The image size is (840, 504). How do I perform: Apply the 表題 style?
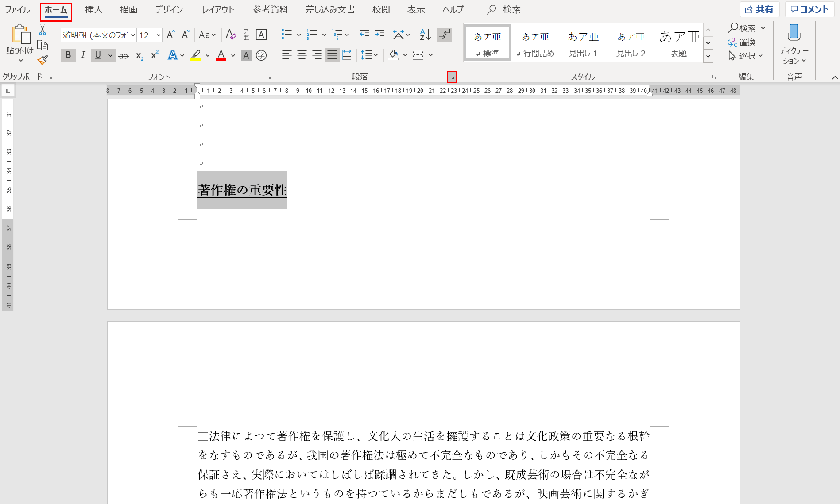click(x=679, y=42)
